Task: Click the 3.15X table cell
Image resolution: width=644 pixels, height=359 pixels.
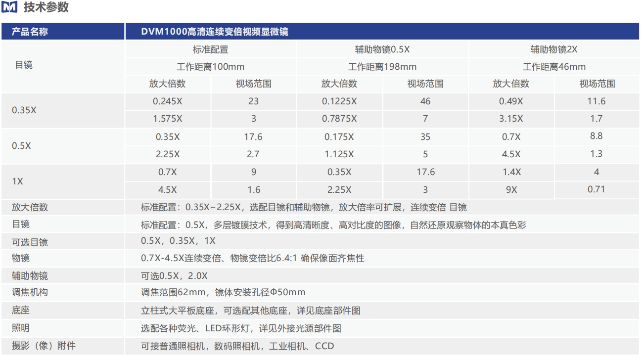Action: pos(511,119)
